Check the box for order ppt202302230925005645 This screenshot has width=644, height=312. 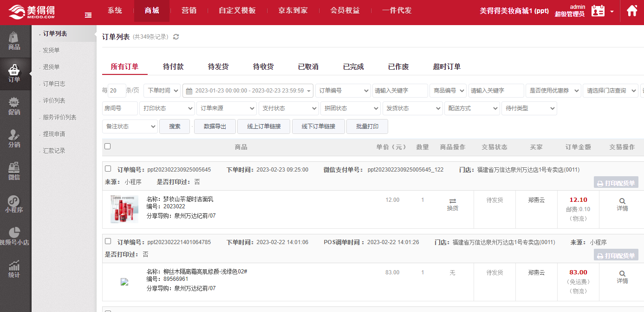[x=108, y=169]
